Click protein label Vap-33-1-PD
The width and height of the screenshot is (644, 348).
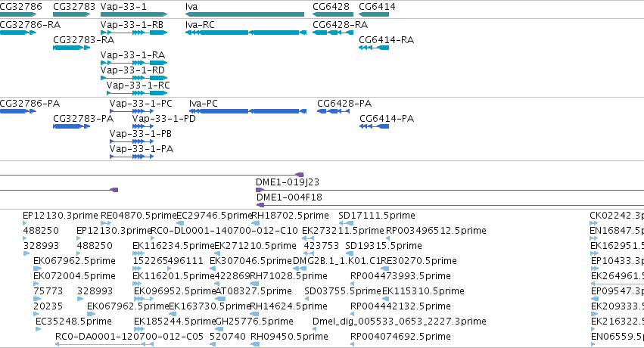[x=164, y=119]
